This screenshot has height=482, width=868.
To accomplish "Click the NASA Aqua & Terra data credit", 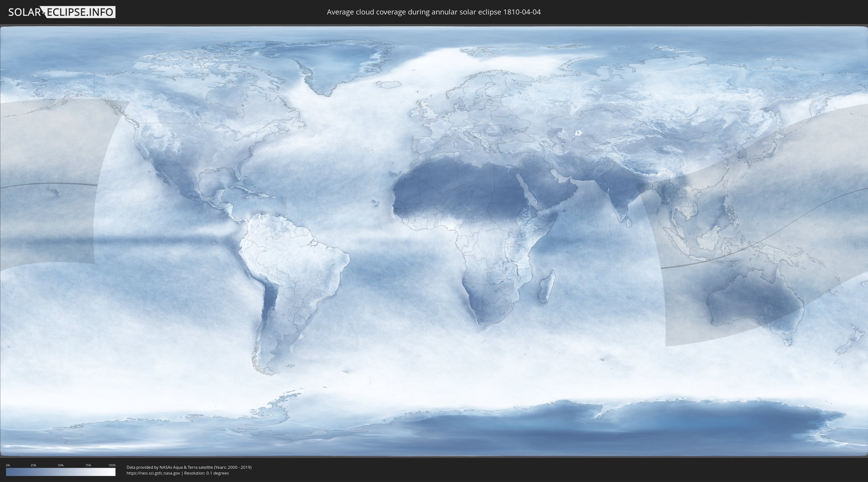I will [189, 467].
